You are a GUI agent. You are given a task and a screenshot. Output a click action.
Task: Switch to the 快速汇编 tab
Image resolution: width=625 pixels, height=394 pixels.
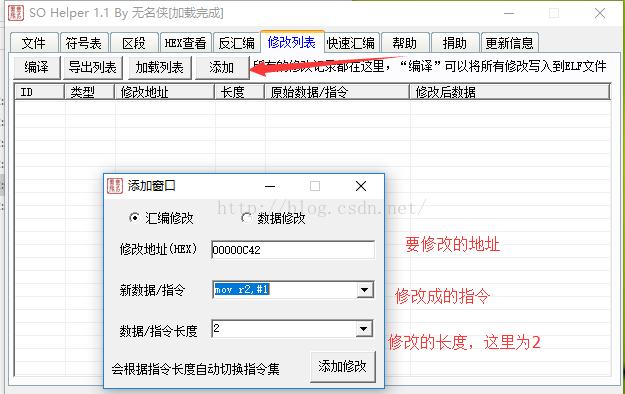pyautogui.click(x=351, y=43)
